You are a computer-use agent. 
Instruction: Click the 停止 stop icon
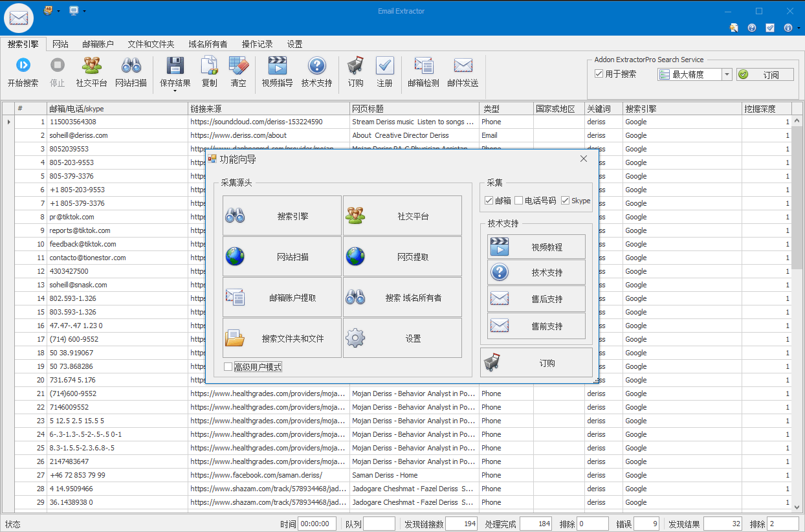[x=58, y=65]
